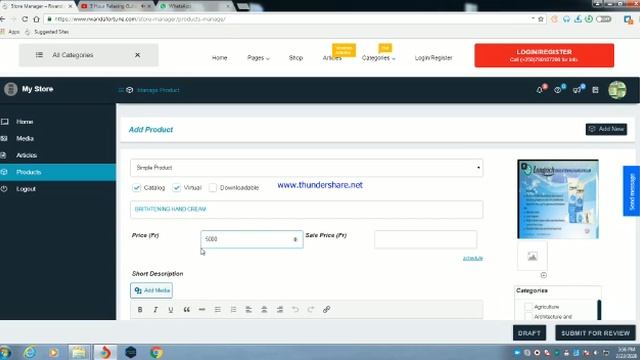This screenshot has width=640, height=360.
Task: Click the schedule link
Action: pyautogui.click(x=473, y=258)
